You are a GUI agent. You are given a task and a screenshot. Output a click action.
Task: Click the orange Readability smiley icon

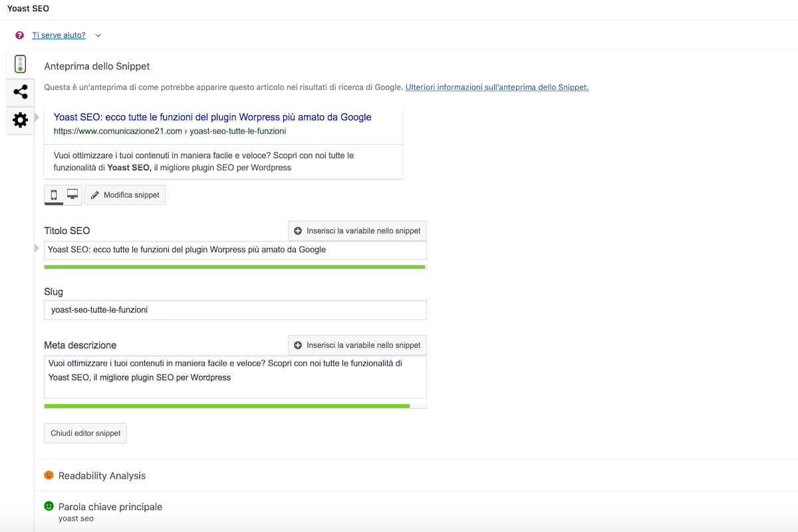(x=49, y=475)
